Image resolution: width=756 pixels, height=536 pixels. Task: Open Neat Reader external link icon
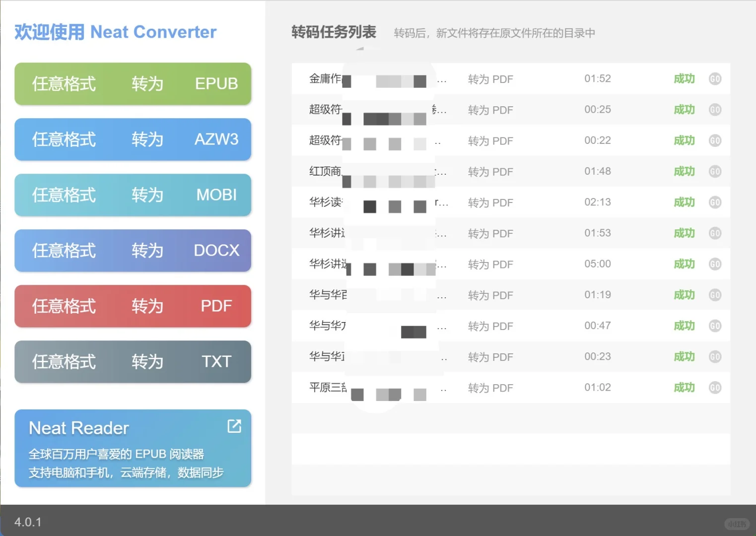click(x=234, y=426)
